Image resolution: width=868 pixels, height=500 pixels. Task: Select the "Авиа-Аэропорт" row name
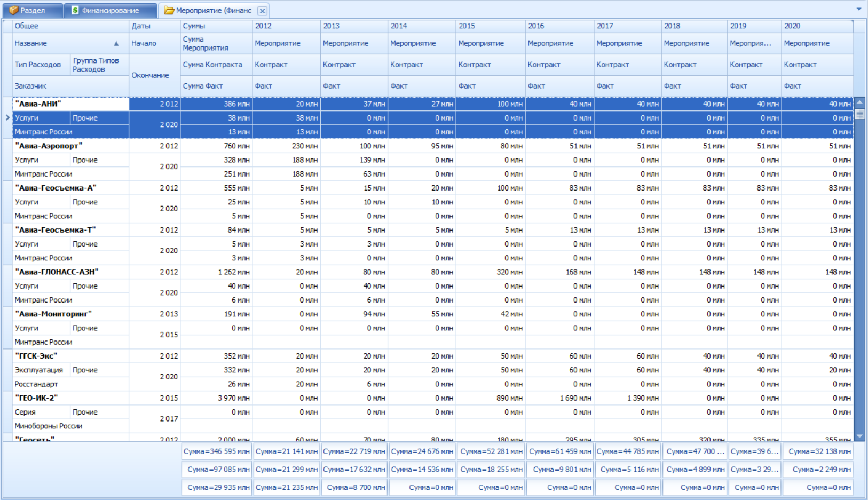[70, 146]
